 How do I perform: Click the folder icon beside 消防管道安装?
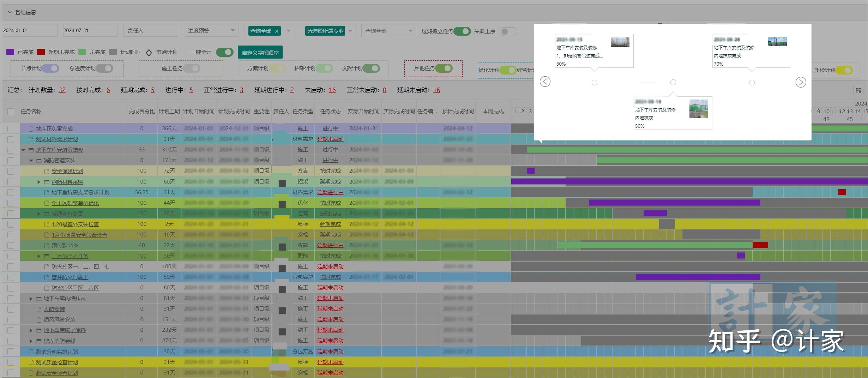[39, 161]
